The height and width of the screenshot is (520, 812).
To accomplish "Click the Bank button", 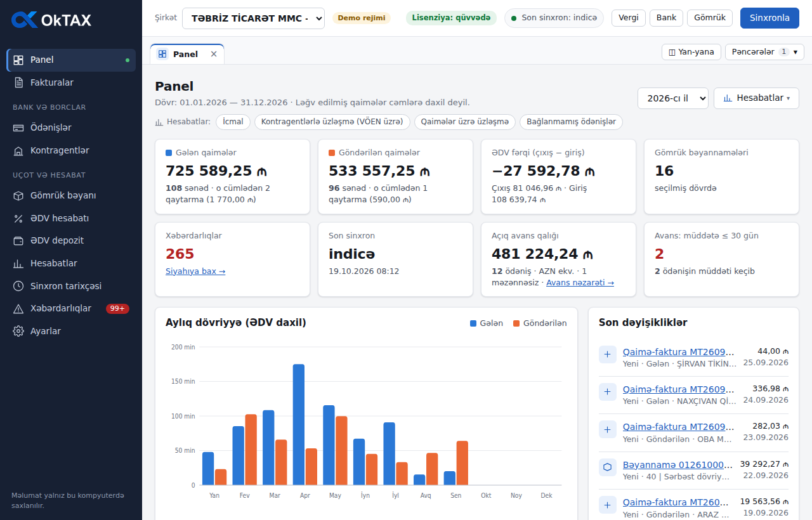I will coord(666,18).
